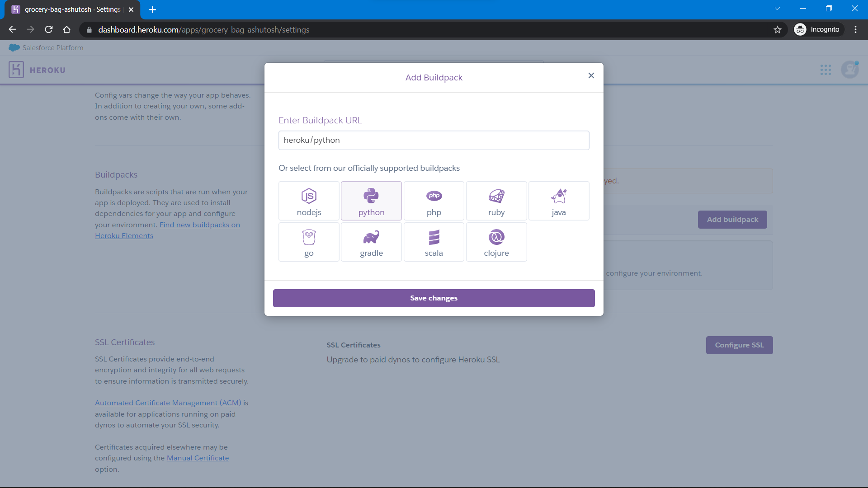Image resolution: width=868 pixels, height=488 pixels.
Task: Choose the go buildpack
Action: [x=309, y=242]
